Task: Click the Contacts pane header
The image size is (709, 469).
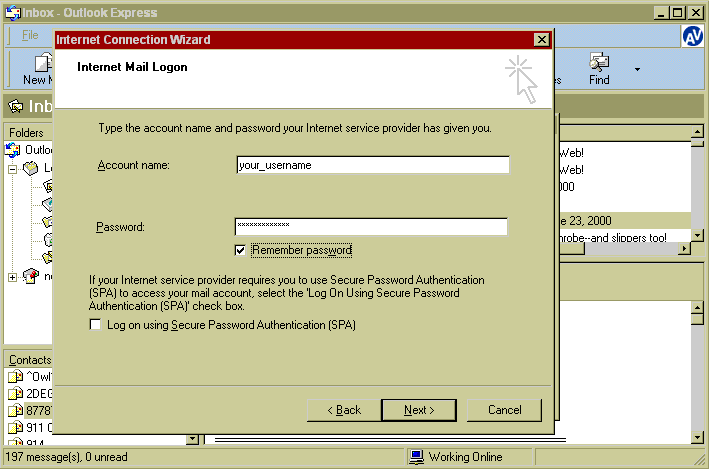Action: [x=28, y=360]
